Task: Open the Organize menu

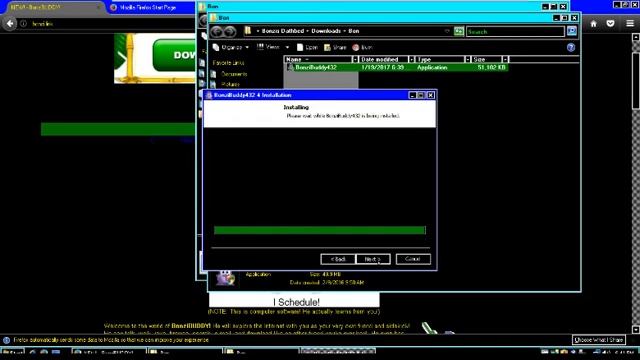Action: [231, 47]
